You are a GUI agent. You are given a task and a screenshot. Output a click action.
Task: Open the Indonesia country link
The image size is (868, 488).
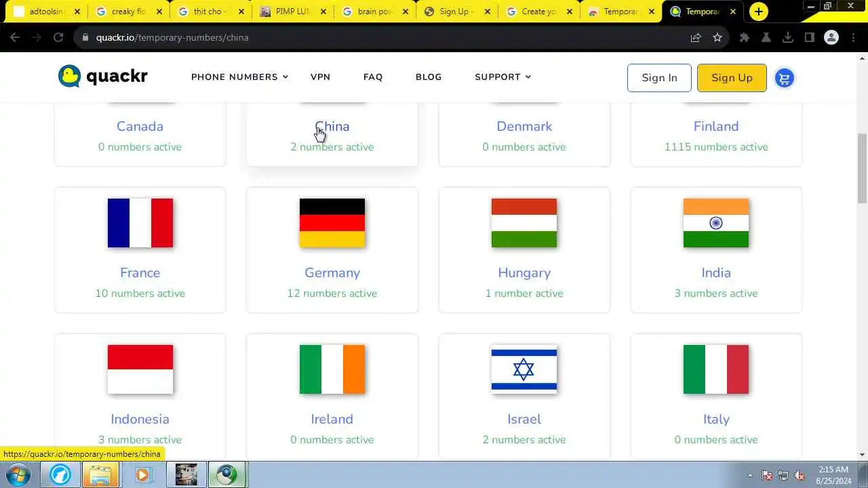pyautogui.click(x=140, y=419)
